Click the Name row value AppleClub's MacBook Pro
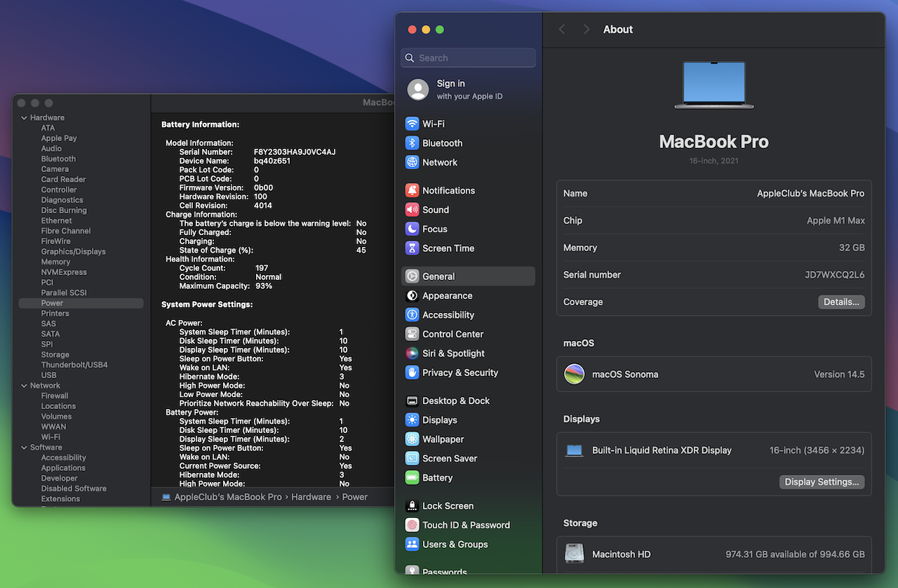 810,194
